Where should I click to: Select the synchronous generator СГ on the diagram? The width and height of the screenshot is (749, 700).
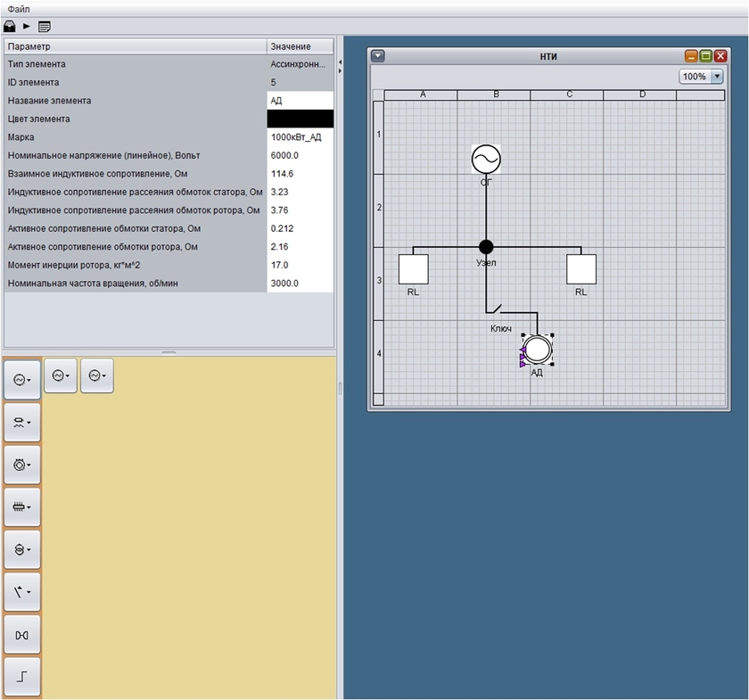[486, 159]
